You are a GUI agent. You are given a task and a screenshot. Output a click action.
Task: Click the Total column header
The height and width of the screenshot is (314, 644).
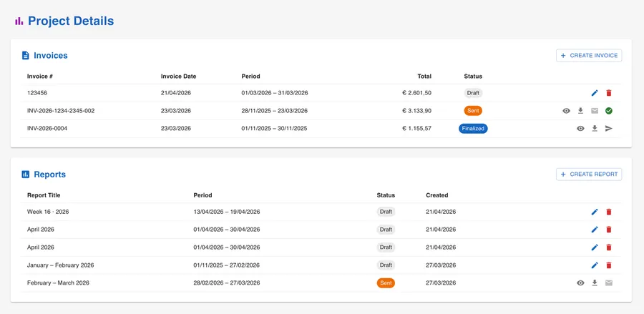point(424,77)
